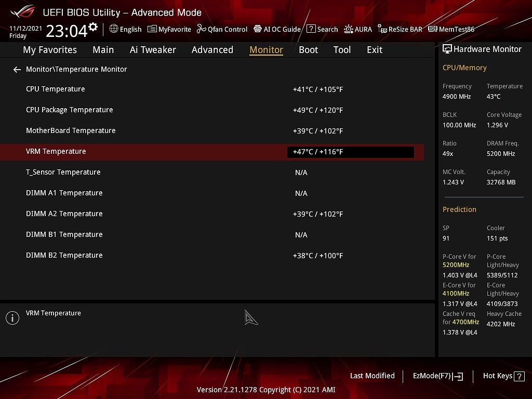The width and height of the screenshot is (532, 399).
Task: Open the time settings gear icon
Action: click(93, 27)
